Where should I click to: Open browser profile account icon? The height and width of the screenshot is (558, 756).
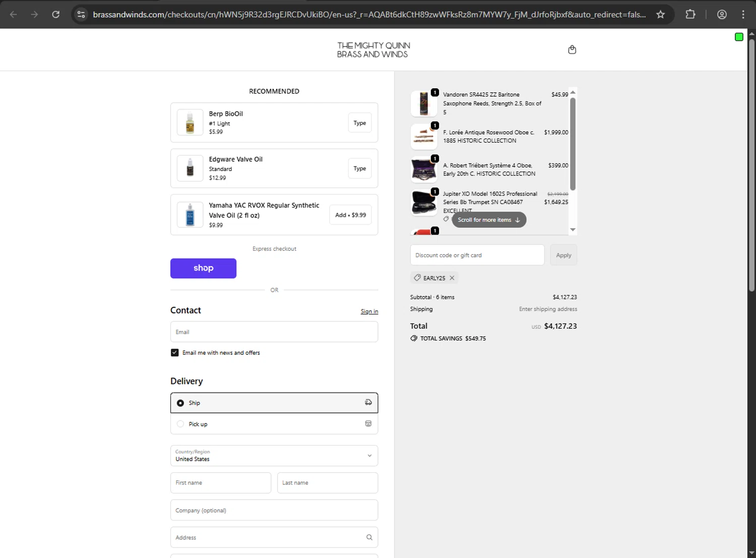click(x=722, y=14)
